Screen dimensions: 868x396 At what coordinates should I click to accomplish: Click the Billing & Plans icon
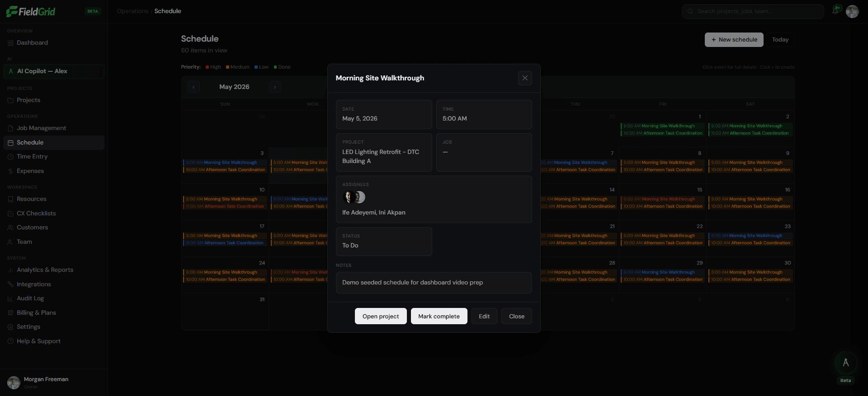click(10, 313)
